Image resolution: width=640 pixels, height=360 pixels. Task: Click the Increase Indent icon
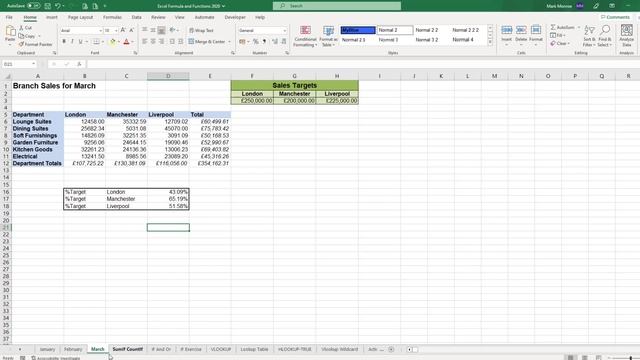point(180,42)
